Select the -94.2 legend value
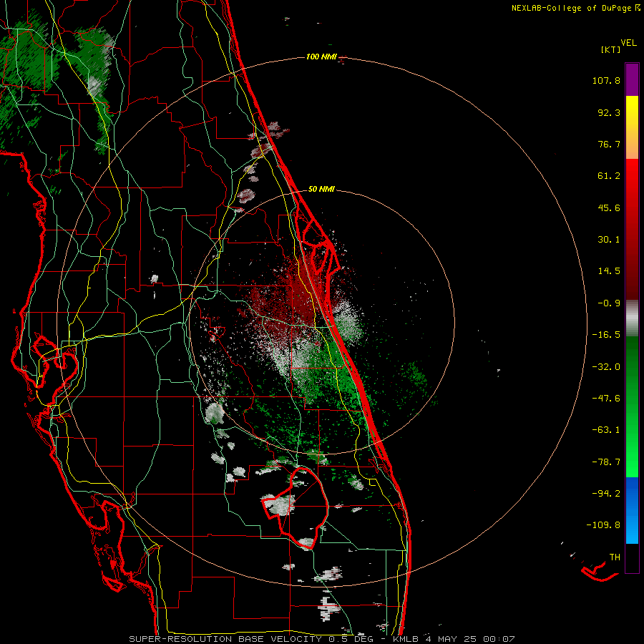Screen dimensions: 644x644 [606, 494]
